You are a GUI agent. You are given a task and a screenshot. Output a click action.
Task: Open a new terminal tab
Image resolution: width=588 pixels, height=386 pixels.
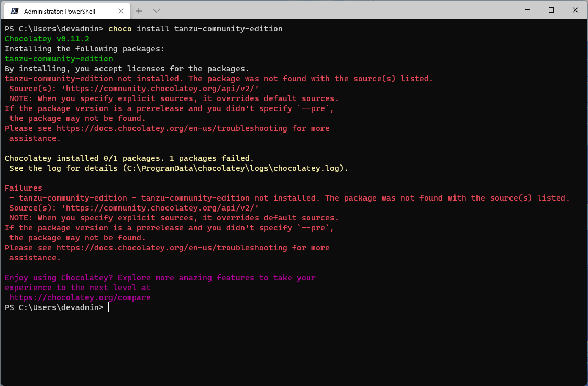coord(139,10)
